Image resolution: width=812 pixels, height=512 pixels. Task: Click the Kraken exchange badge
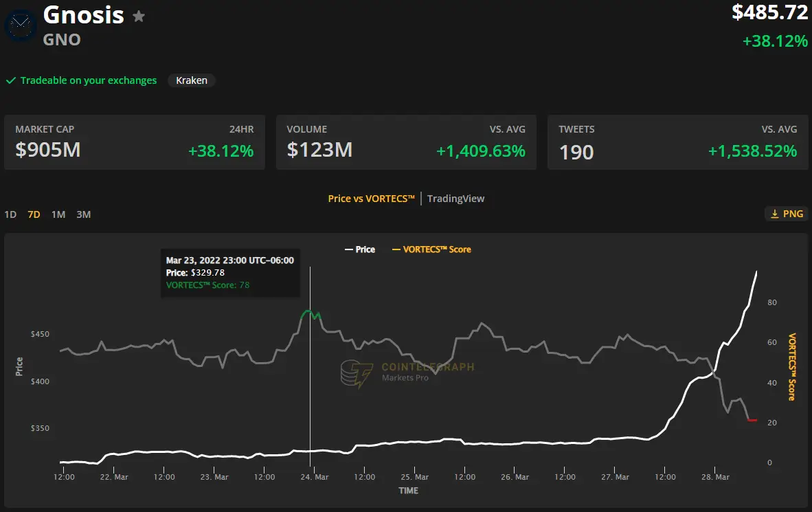point(192,80)
